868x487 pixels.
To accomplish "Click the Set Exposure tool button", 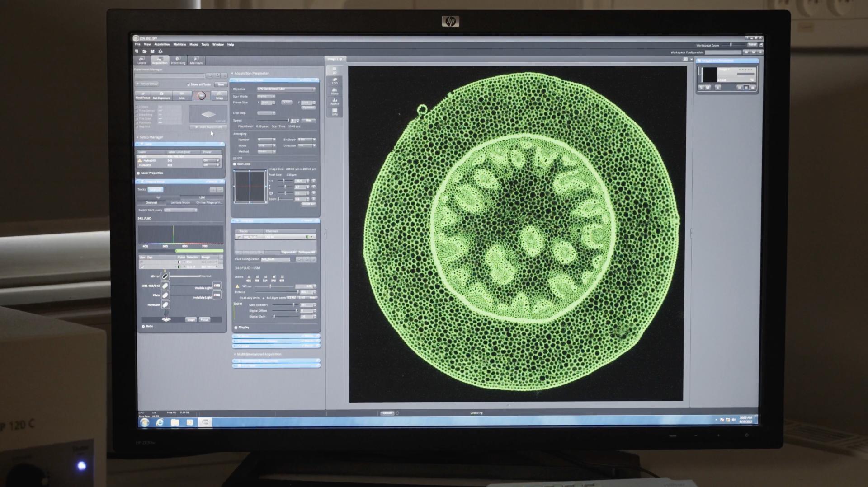I will (x=161, y=96).
